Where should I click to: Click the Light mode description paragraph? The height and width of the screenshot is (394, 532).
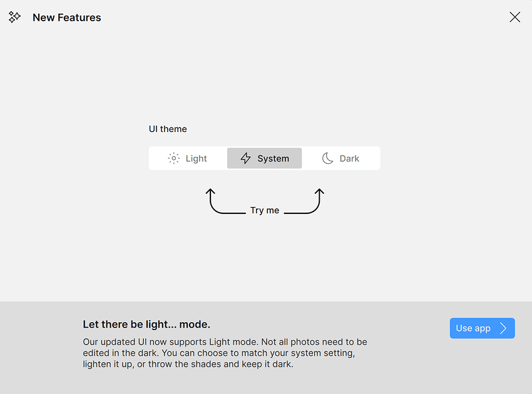click(x=224, y=353)
